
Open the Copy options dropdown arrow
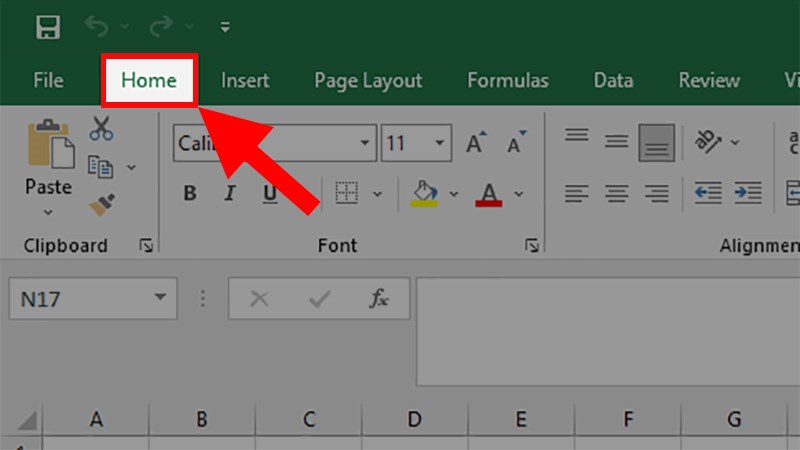(131, 167)
